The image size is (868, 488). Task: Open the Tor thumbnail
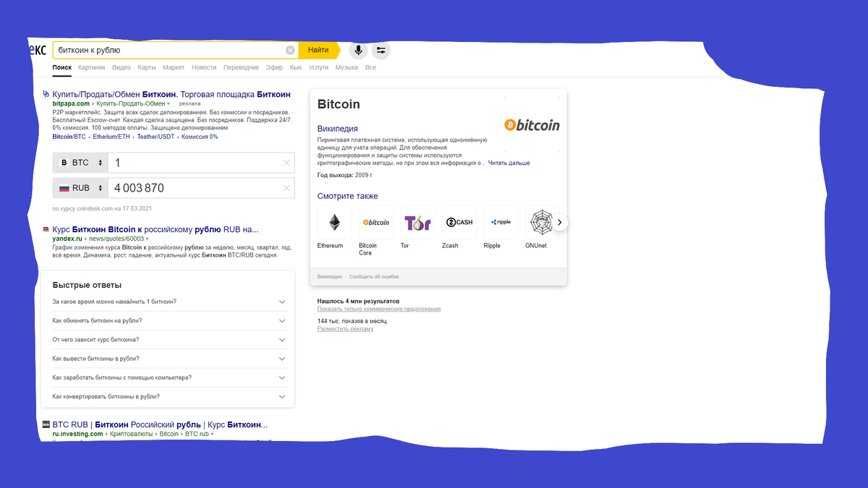[417, 222]
